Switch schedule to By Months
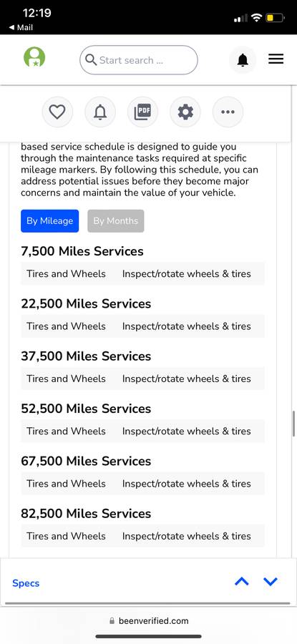This screenshot has height=644, width=297. pos(116,221)
